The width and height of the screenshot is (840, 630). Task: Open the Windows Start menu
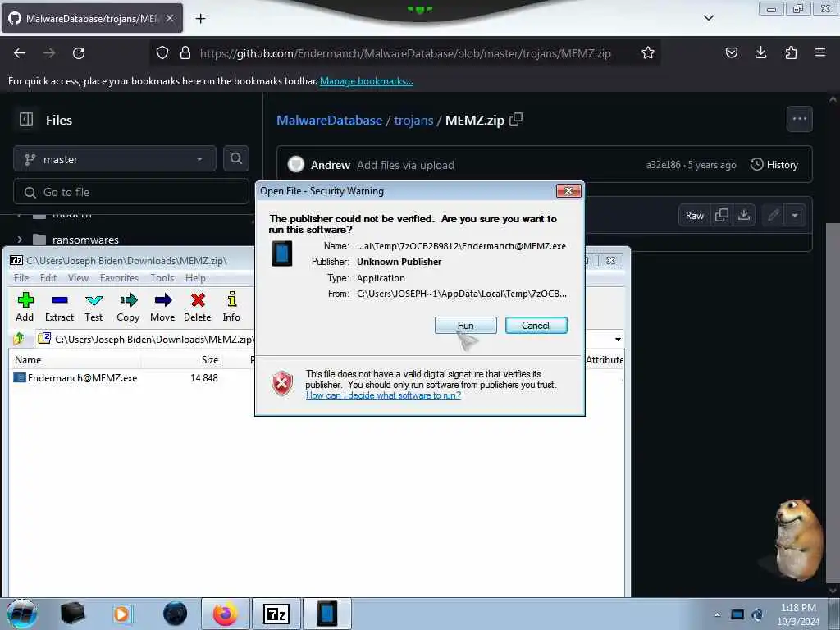pyautogui.click(x=21, y=614)
